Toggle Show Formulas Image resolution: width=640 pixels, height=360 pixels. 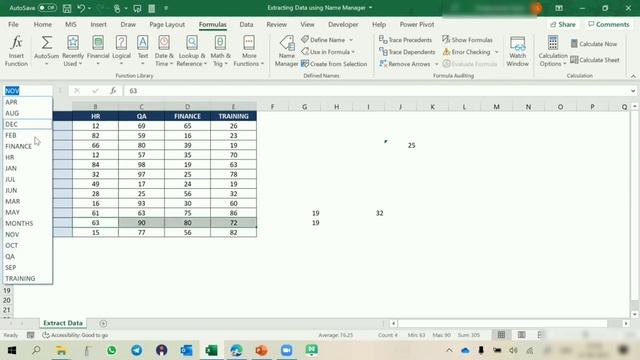click(x=467, y=40)
